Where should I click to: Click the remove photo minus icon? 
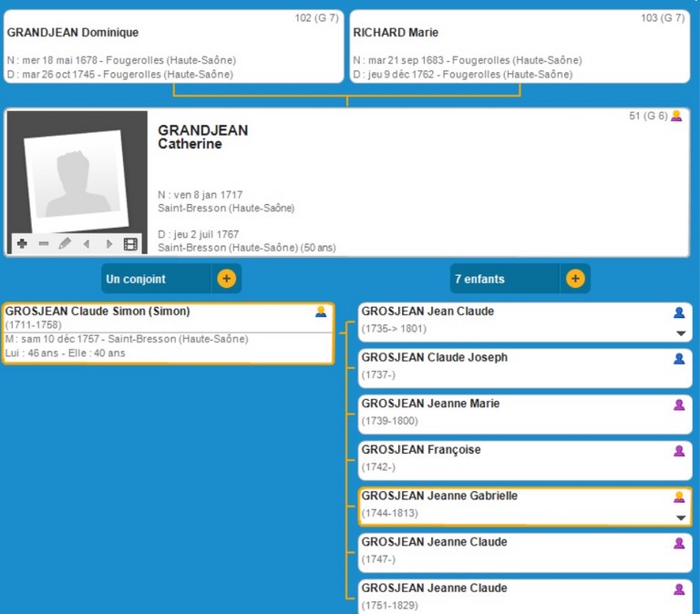click(x=43, y=244)
